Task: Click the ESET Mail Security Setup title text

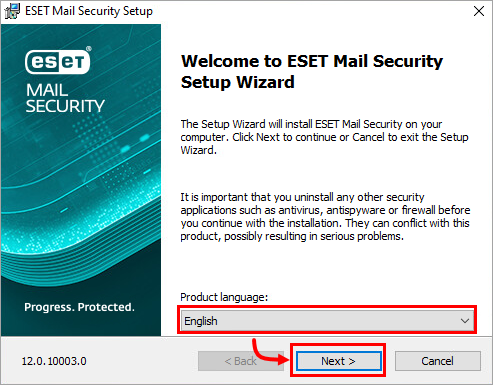Action: 89,11
